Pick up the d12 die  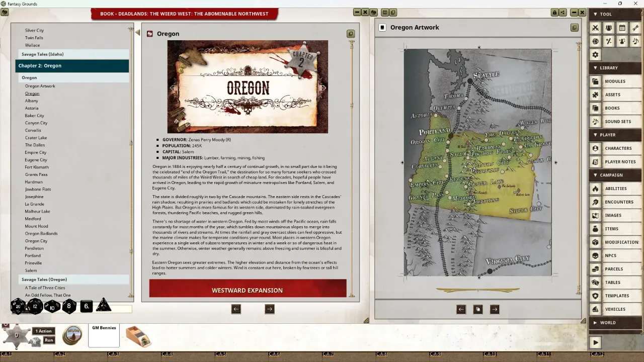click(35, 306)
